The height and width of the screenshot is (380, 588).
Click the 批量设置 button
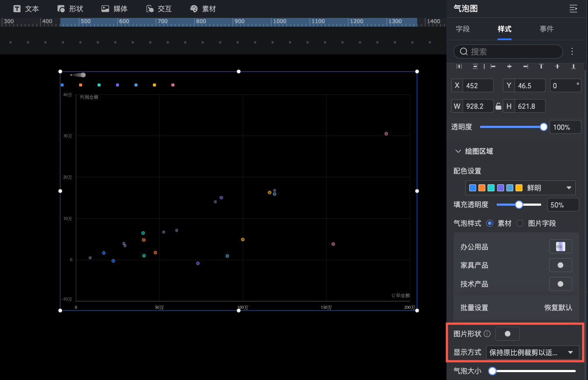pos(474,307)
